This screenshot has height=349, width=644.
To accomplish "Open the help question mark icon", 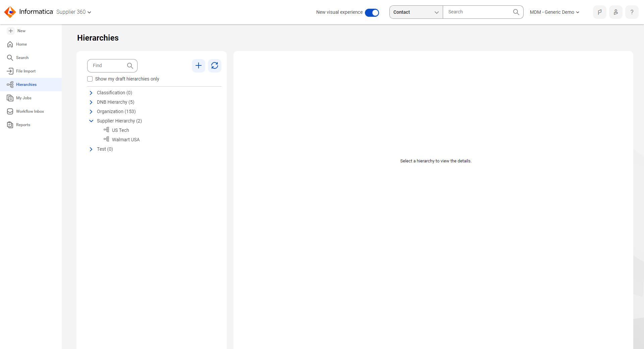I will pyautogui.click(x=632, y=12).
